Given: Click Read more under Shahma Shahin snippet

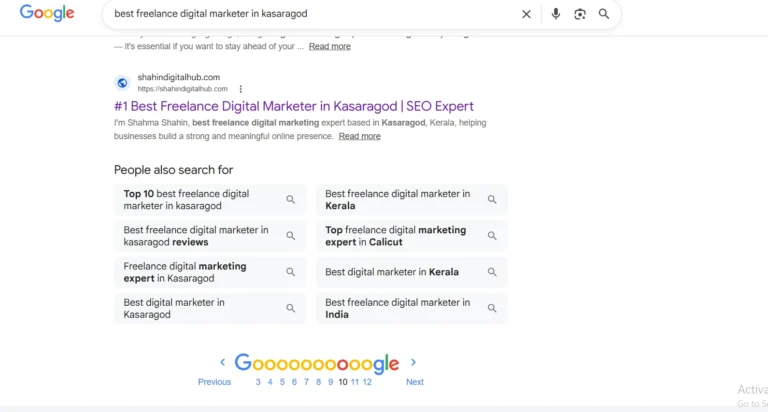Looking at the screenshot, I should pyautogui.click(x=360, y=136).
